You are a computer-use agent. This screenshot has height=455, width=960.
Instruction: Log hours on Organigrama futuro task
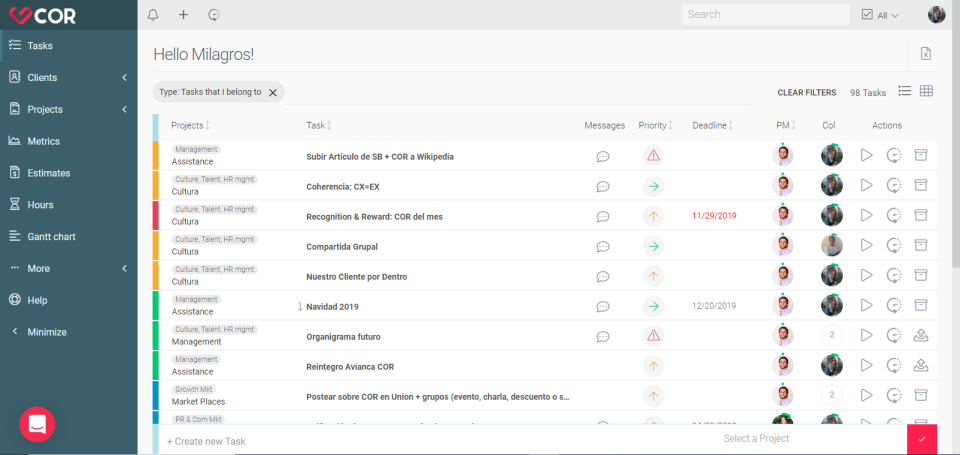pyautogui.click(x=894, y=335)
